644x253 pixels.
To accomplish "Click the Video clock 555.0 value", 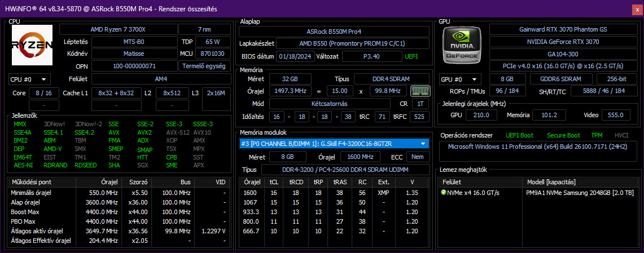I will coord(615,115).
